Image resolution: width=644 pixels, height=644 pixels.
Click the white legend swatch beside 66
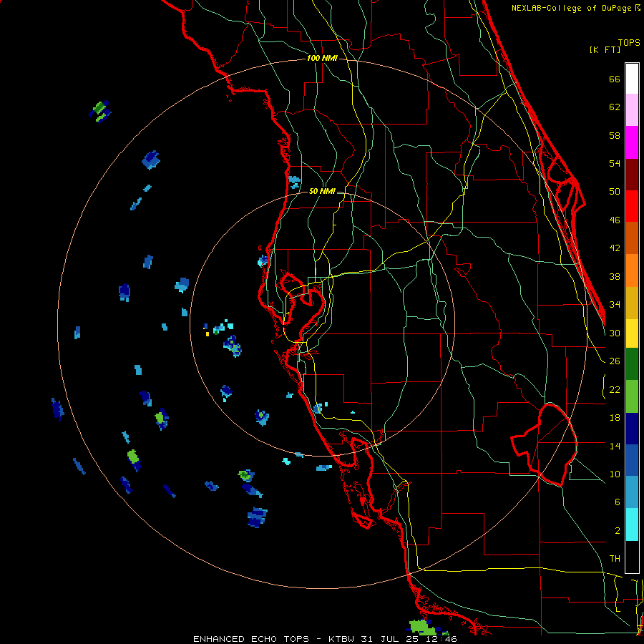632,79
